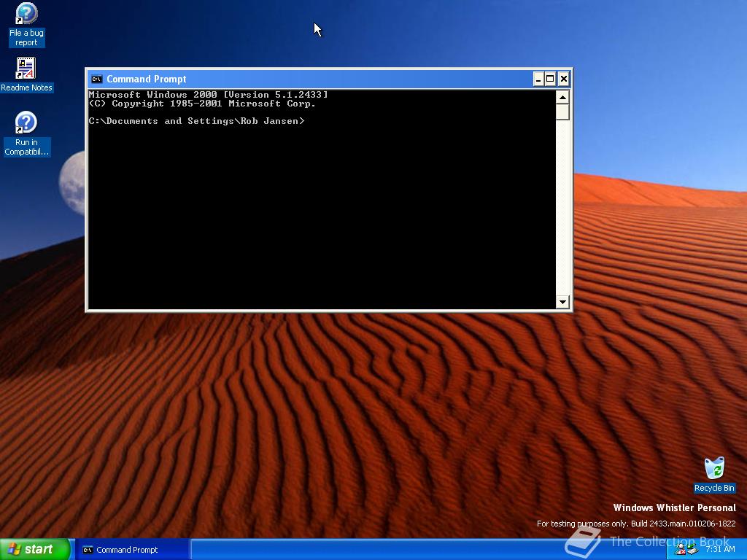Click the Copyright 1985-2001 Microsoft Corp. line
747x560 pixels.
[202, 104]
